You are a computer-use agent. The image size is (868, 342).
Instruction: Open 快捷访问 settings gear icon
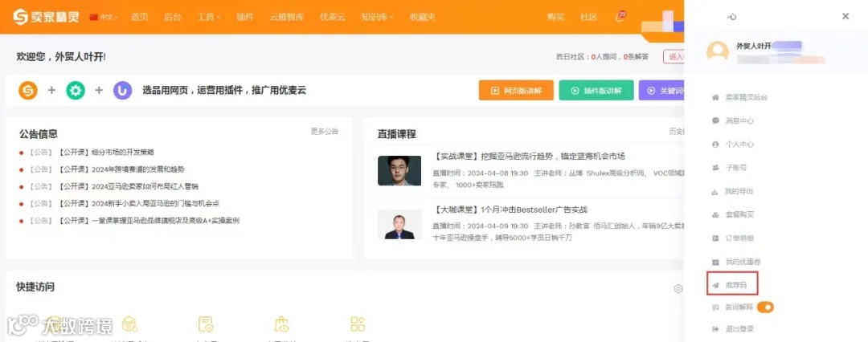pos(678,288)
